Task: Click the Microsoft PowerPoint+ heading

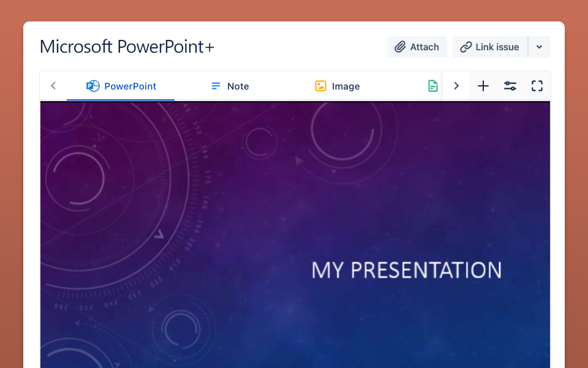Action: [127, 47]
